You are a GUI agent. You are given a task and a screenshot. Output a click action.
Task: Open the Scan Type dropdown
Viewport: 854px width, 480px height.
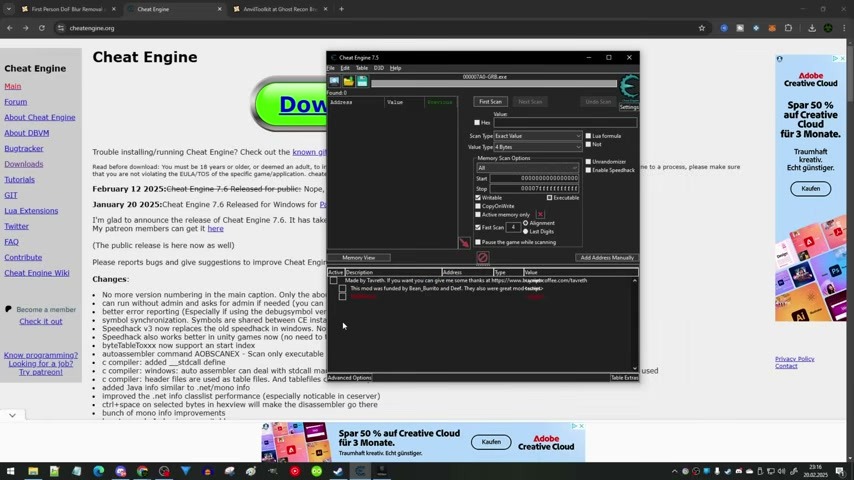tap(538, 136)
